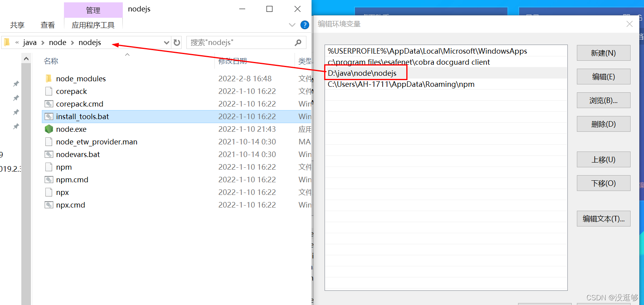Open the Explorer help icon
The width and height of the screenshot is (644, 305).
(304, 25)
